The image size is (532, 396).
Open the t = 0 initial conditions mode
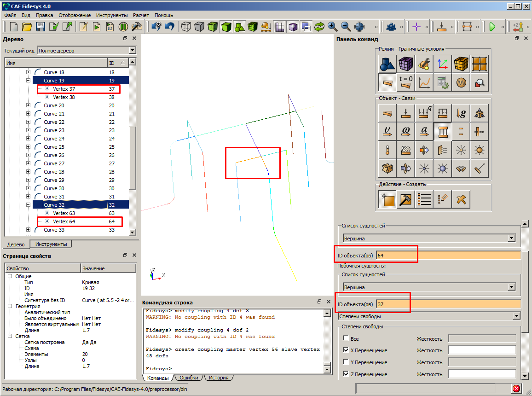(406, 82)
